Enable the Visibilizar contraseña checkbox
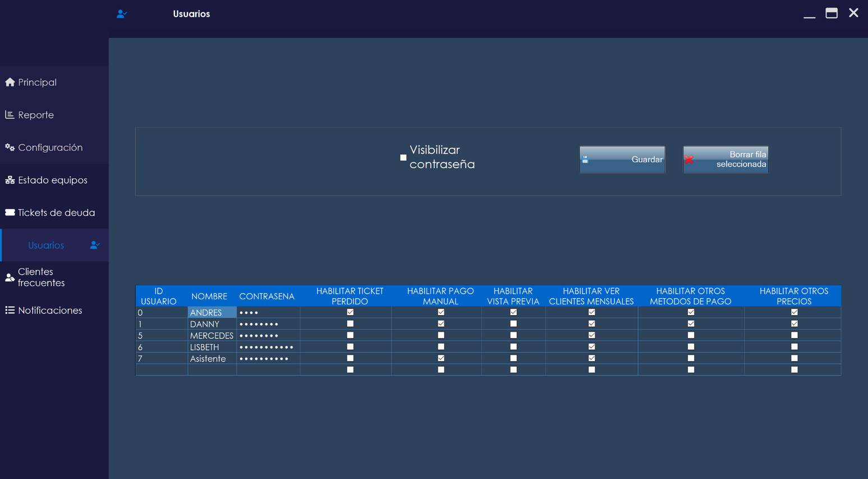This screenshot has width=868, height=479. [x=403, y=158]
